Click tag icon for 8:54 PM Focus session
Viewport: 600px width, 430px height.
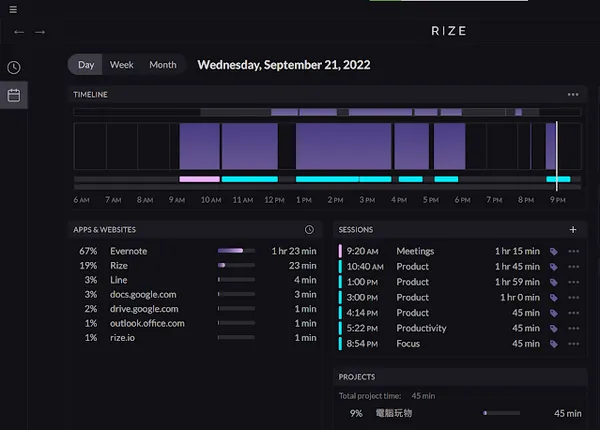tap(553, 344)
